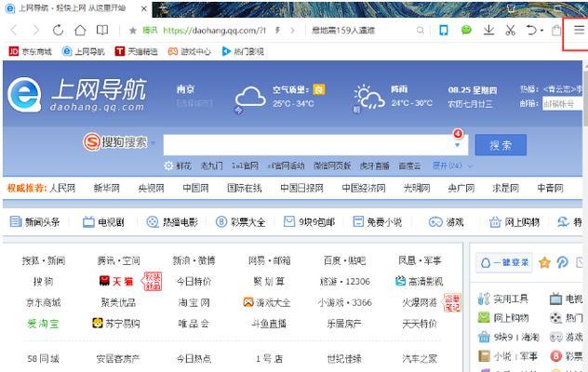Click the 上网导航 site logo
The width and height of the screenshot is (588, 372).
(77, 95)
